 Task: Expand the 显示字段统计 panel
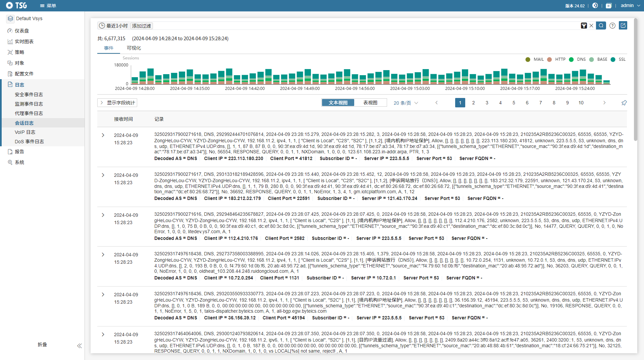tap(117, 103)
